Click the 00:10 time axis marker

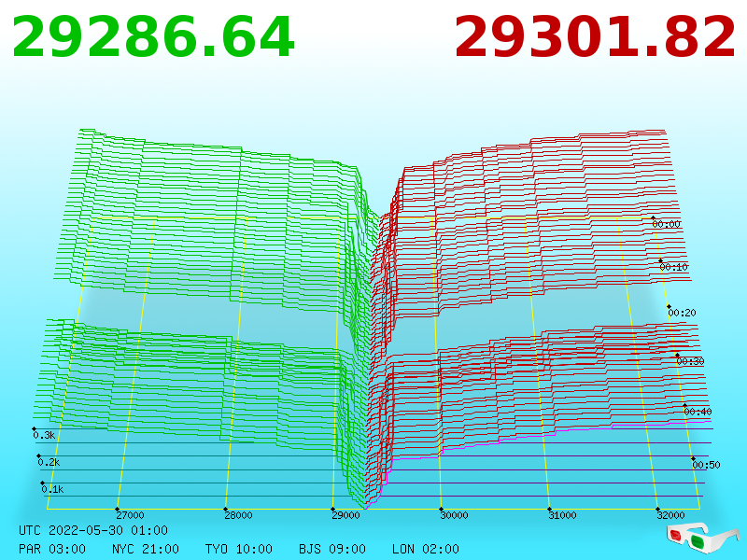tap(673, 267)
